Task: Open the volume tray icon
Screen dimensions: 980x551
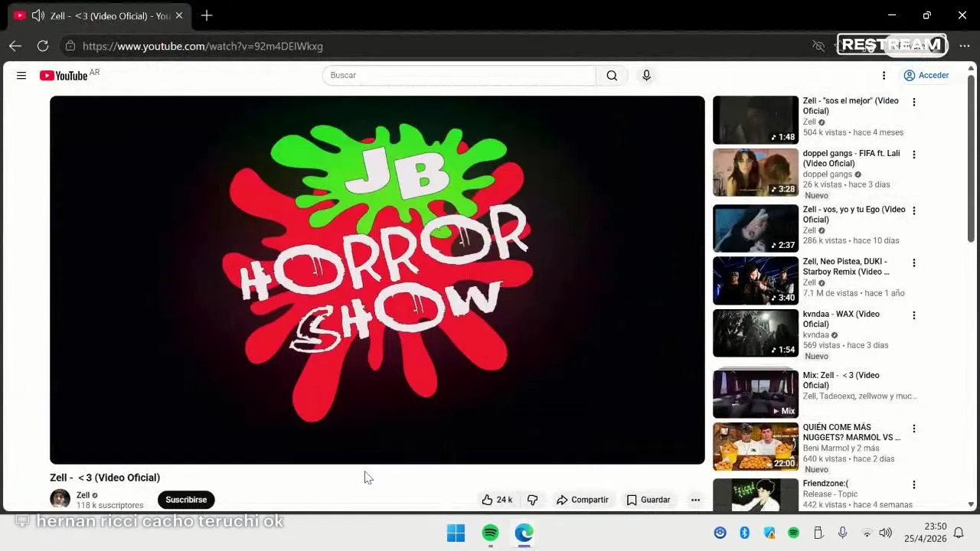Action: click(885, 533)
